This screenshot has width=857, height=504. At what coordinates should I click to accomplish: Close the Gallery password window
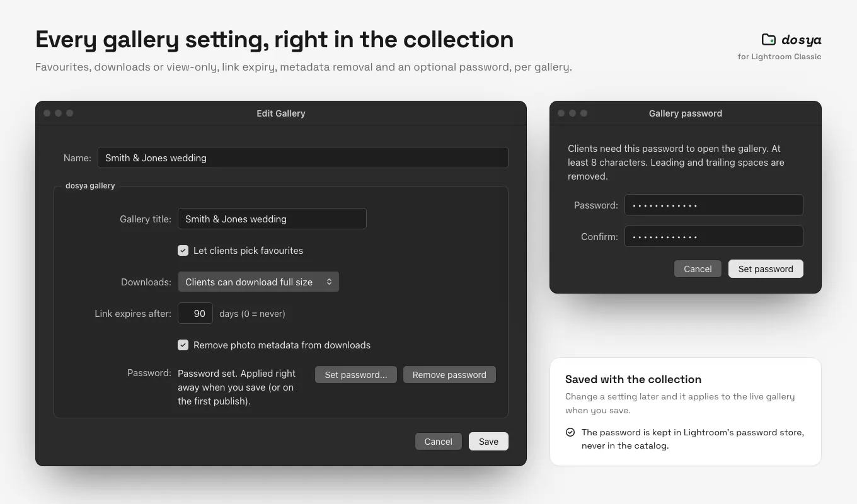point(561,113)
